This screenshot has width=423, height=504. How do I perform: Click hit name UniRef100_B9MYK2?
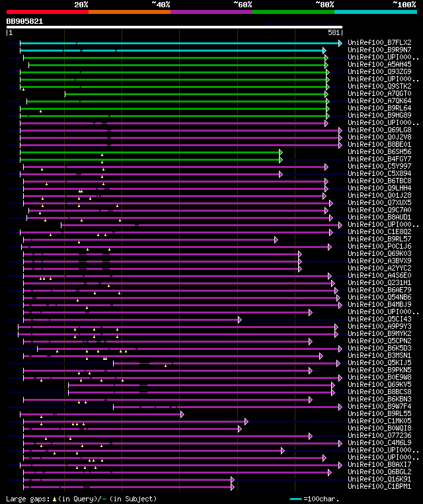379,333
